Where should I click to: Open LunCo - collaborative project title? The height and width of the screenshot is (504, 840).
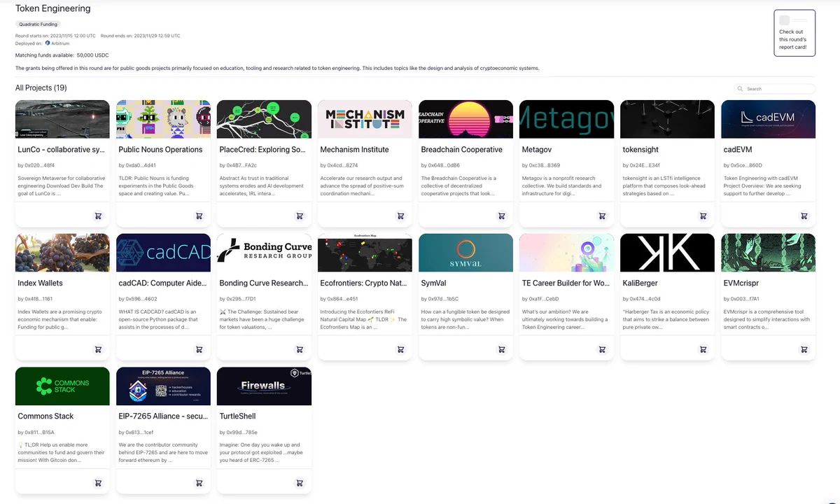[61, 150]
